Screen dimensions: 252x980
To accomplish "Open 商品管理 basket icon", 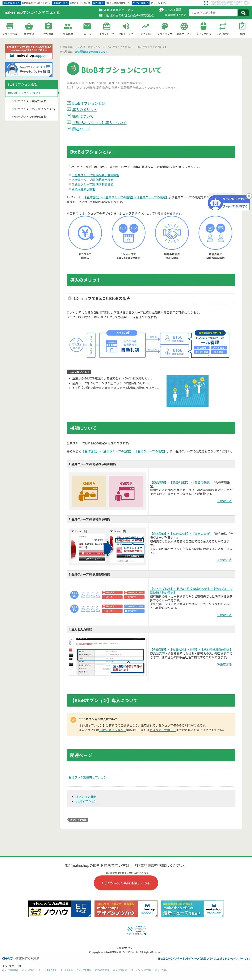I will pyautogui.click(x=29, y=26).
